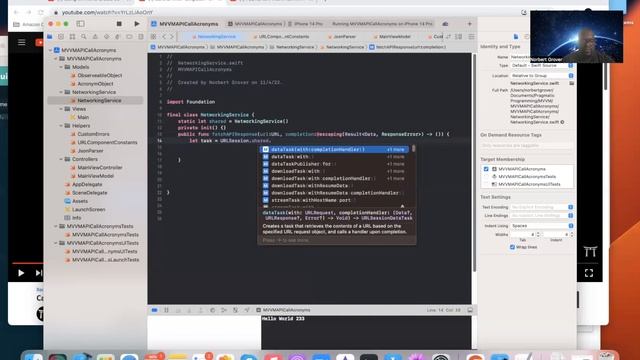Open the Text Encoding dropdown
The height and width of the screenshot is (360, 640).
(x=542, y=207)
